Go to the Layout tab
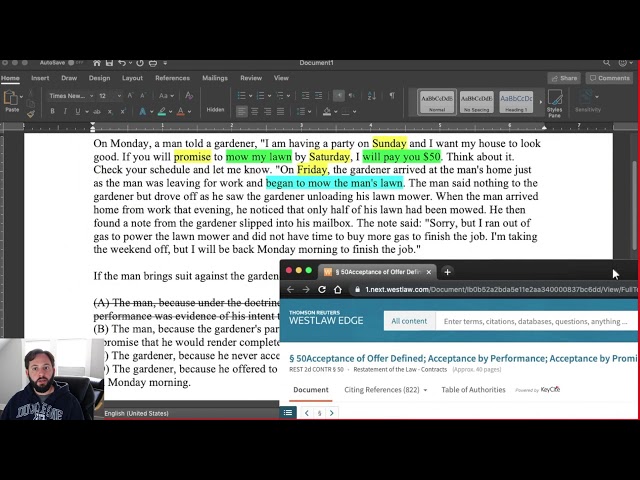The height and width of the screenshot is (480, 640). tap(132, 78)
